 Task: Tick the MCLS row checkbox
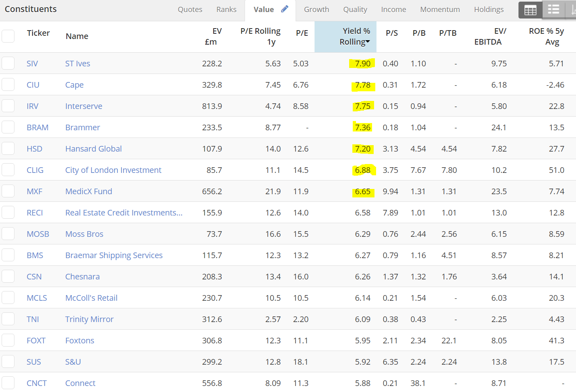(8, 298)
